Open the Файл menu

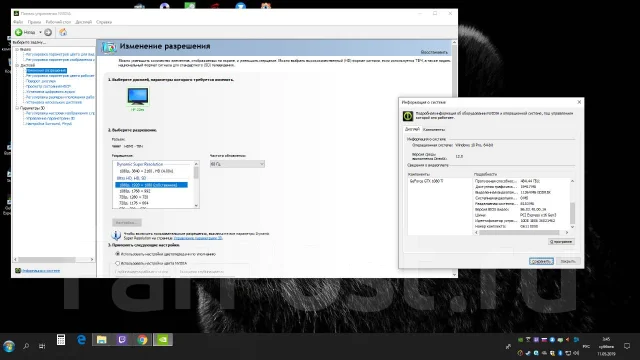18,22
